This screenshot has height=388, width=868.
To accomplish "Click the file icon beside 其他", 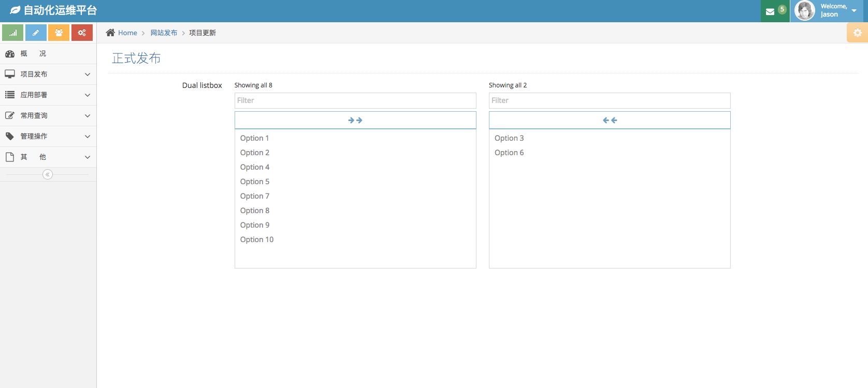I will pyautogui.click(x=10, y=157).
